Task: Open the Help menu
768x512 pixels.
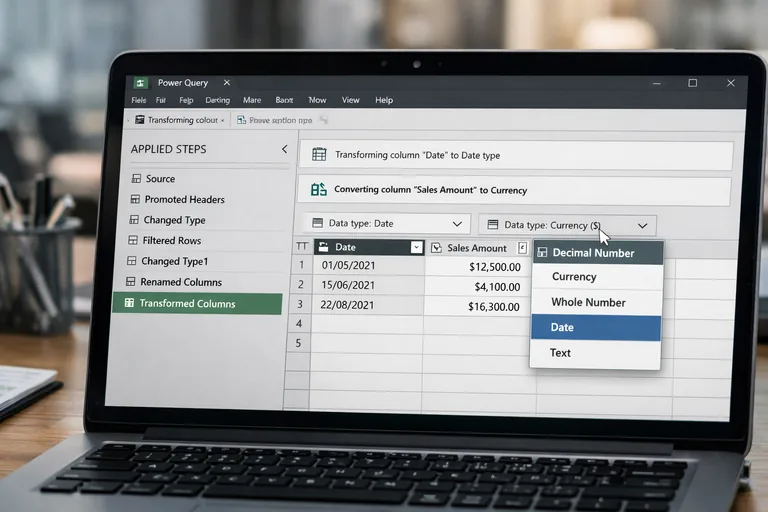Action: [x=384, y=100]
